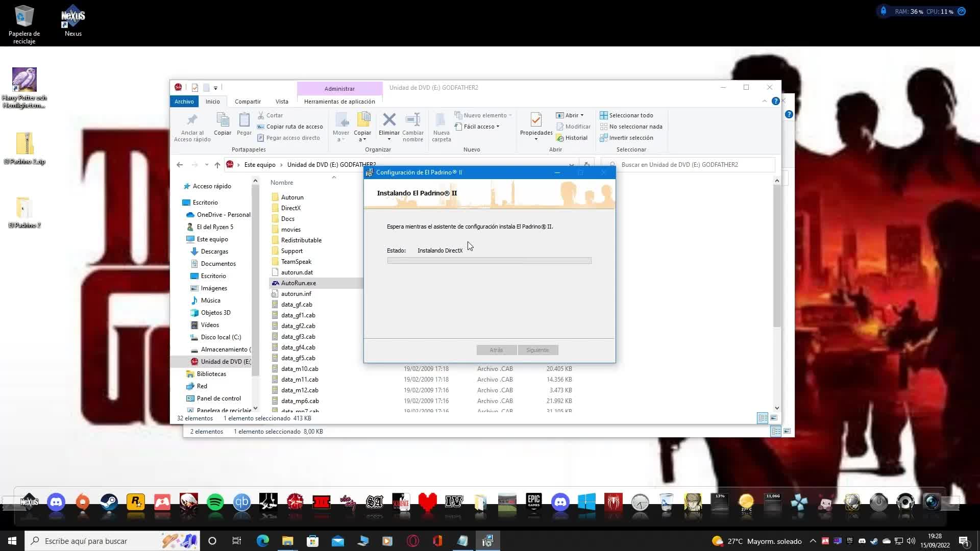This screenshot has width=980, height=551.
Task: Open the Compartir ribbon tab
Action: [x=247, y=101]
